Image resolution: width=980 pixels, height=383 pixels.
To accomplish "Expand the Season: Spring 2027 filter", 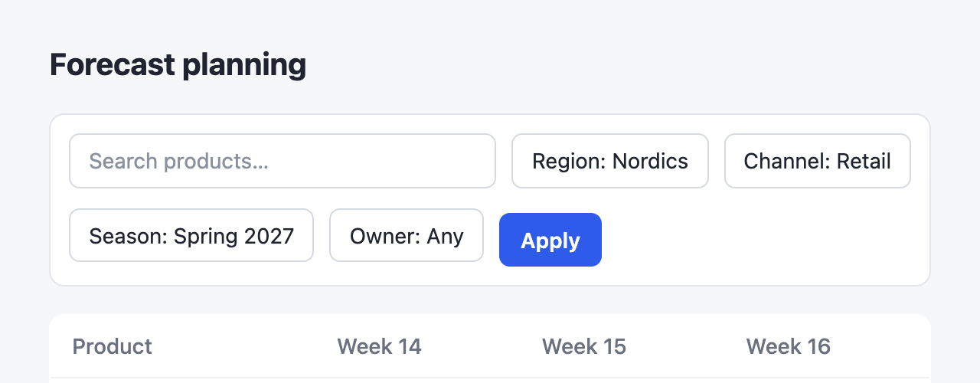I will coord(191,235).
